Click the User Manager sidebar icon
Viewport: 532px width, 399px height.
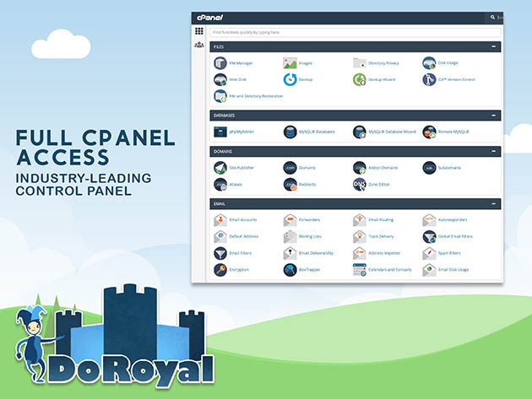[199, 45]
